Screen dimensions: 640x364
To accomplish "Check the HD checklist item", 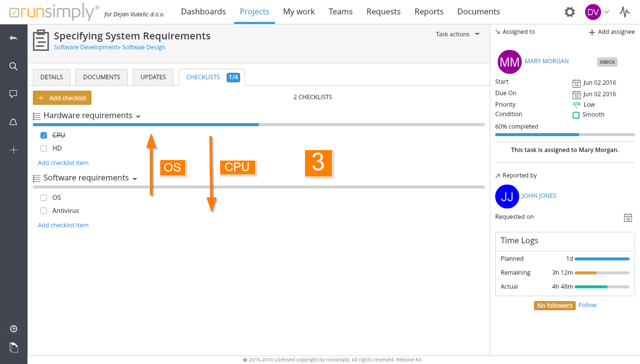I will click(x=44, y=148).
